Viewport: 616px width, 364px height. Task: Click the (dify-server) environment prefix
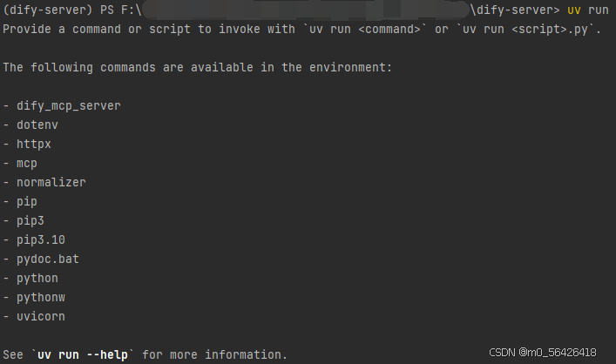tap(48, 10)
